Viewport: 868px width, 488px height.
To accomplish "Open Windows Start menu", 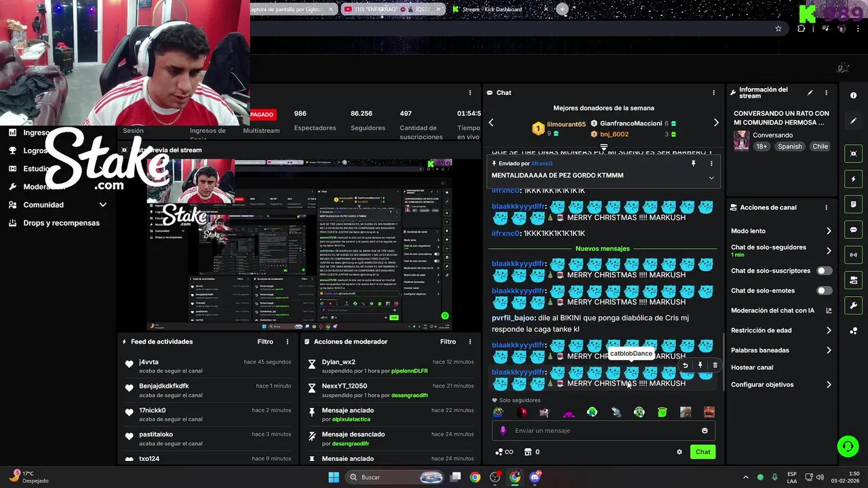I will click(334, 477).
